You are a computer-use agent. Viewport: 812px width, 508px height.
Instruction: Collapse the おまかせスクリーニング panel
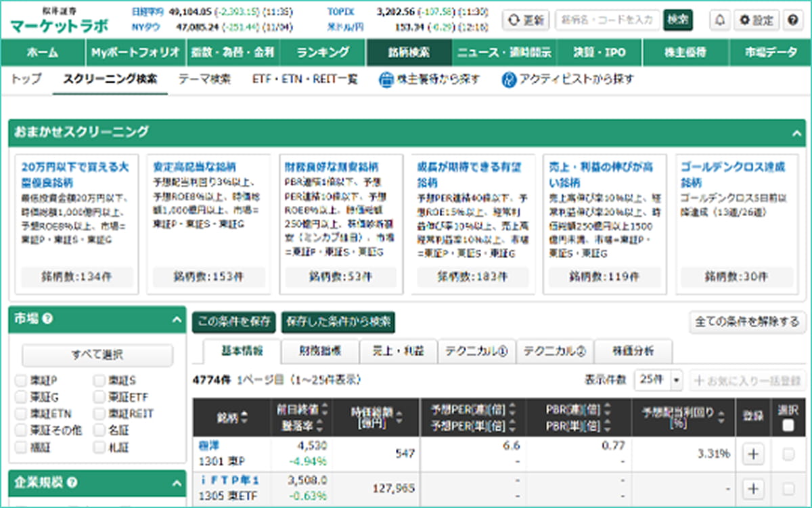pyautogui.click(x=796, y=133)
